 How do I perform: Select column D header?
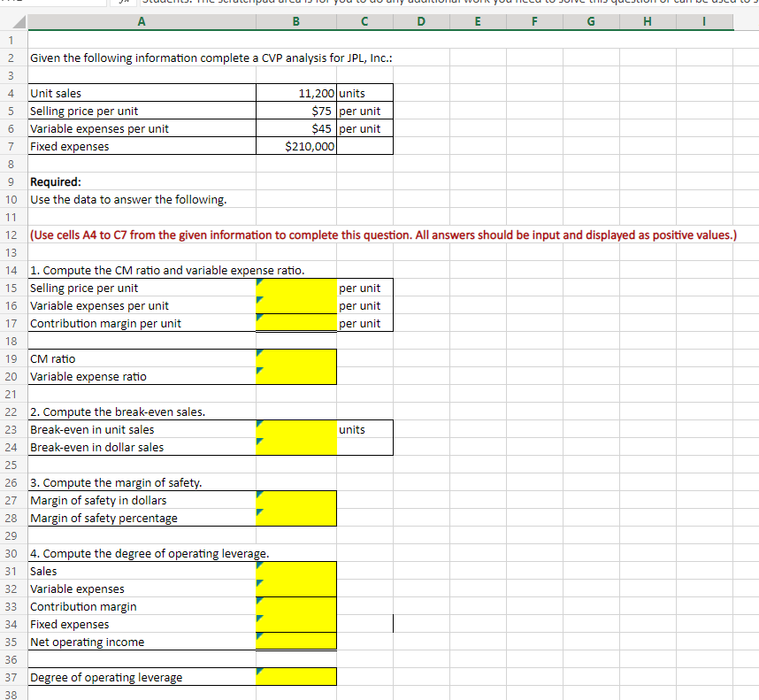tap(421, 22)
